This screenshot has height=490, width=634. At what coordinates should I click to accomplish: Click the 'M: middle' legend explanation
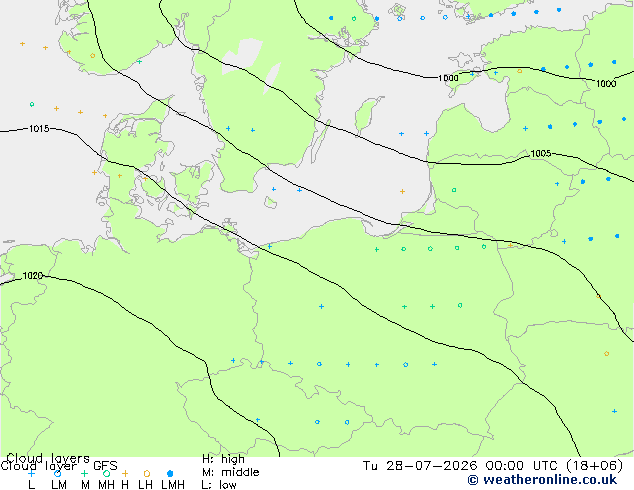tap(230, 472)
